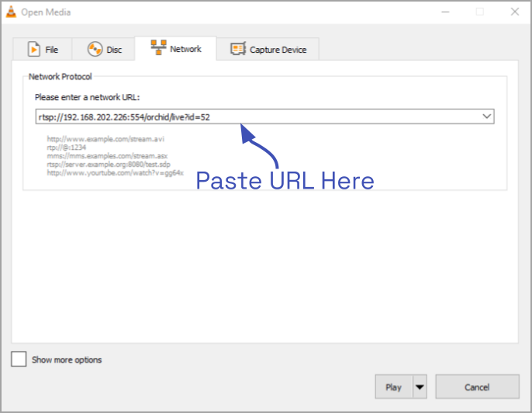Select the Network tab
This screenshot has height=413, width=532.
click(x=176, y=49)
